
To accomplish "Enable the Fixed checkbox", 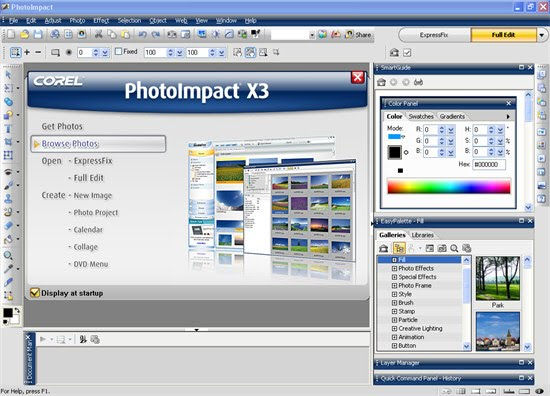I will click(x=119, y=52).
